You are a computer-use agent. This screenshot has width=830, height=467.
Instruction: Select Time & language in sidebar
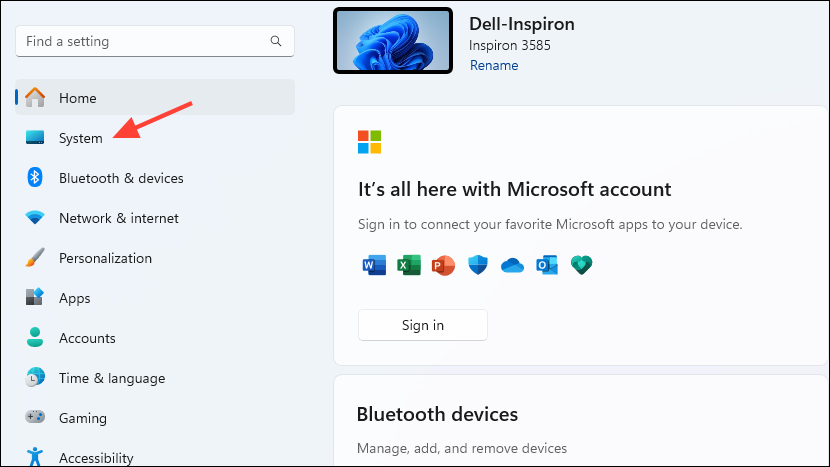click(111, 378)
